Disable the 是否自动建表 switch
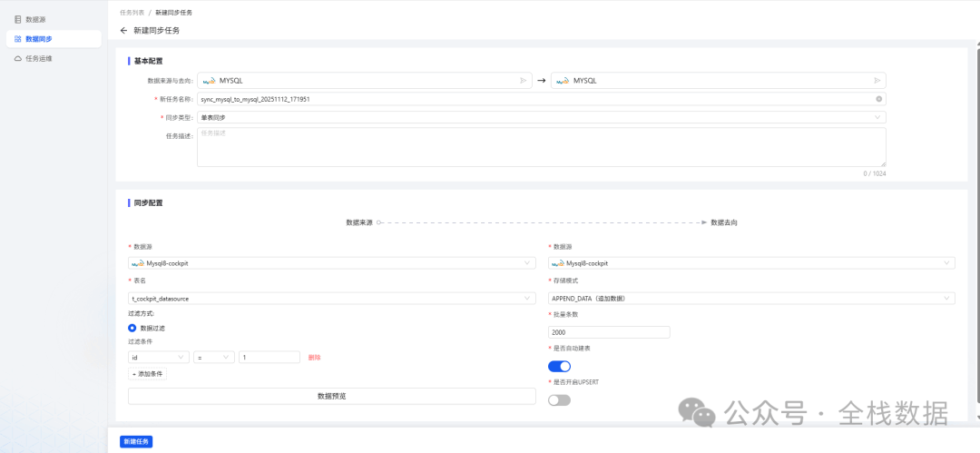 tap(559, 366)
